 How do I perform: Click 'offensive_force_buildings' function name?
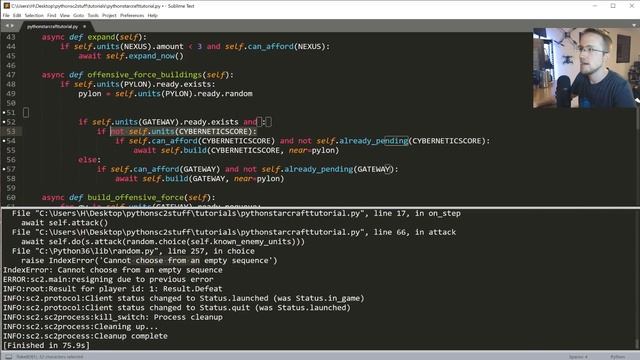point(144,75)
